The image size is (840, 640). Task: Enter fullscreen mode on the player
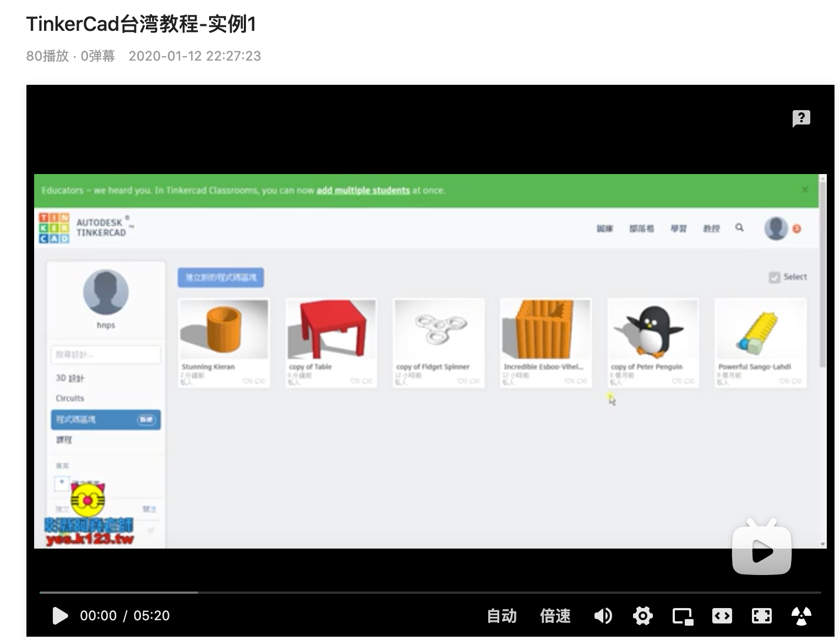click(762, 616)
